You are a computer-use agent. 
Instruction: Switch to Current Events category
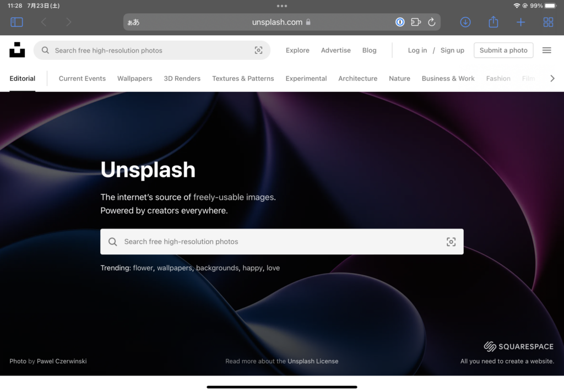coord(82,78)
